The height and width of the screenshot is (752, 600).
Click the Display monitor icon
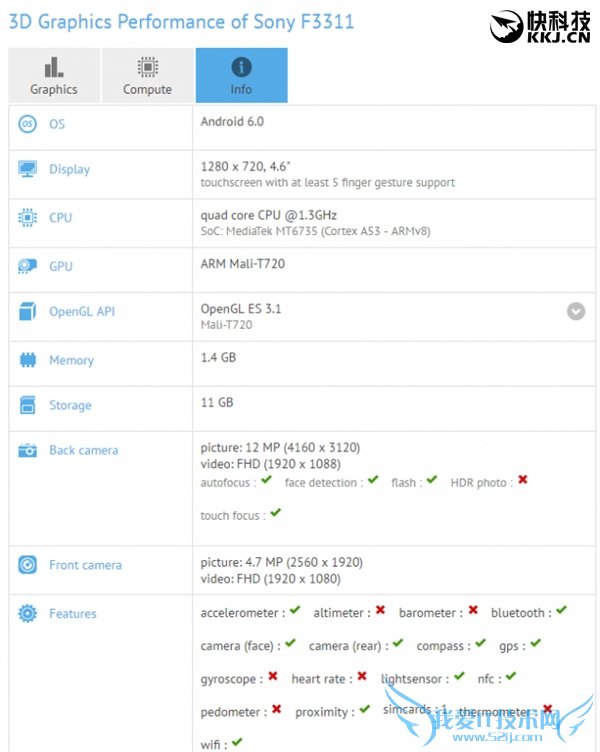[27, 169]
